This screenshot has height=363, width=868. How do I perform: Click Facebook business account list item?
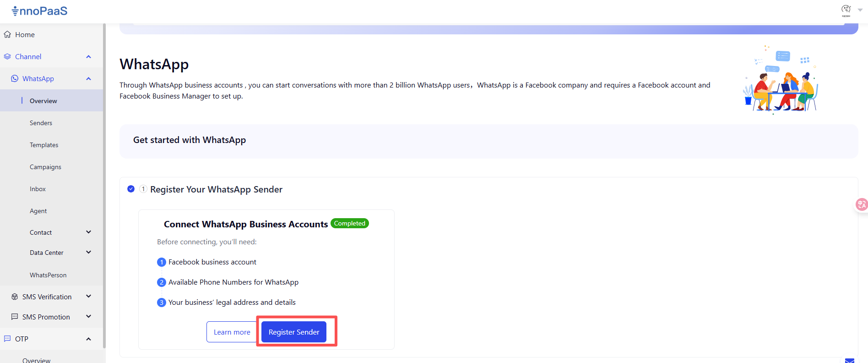(x=212, y=262)
